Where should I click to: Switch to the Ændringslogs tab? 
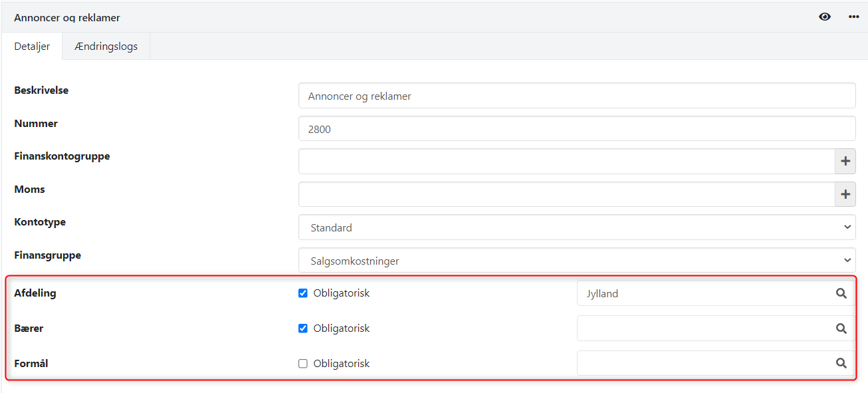click(106, 46)
